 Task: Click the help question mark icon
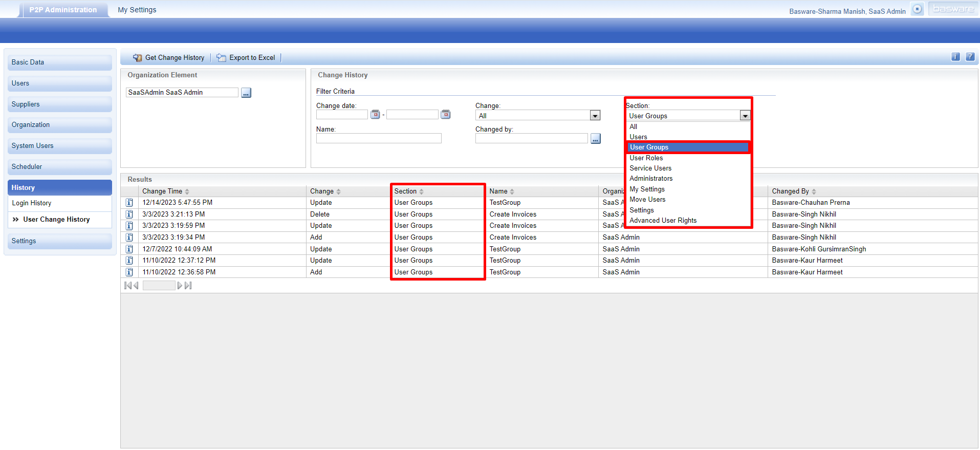click(x=970, y=57)
